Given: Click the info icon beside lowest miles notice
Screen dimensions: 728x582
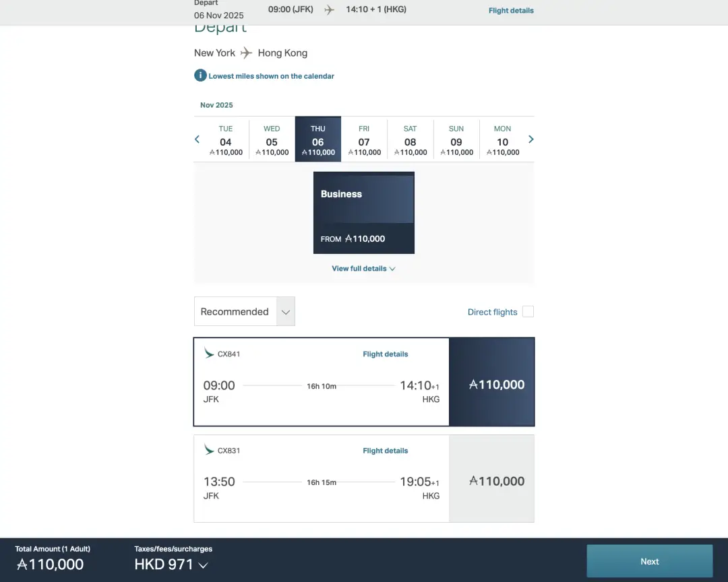Looking at the screenshot, I should coord(200,75).
